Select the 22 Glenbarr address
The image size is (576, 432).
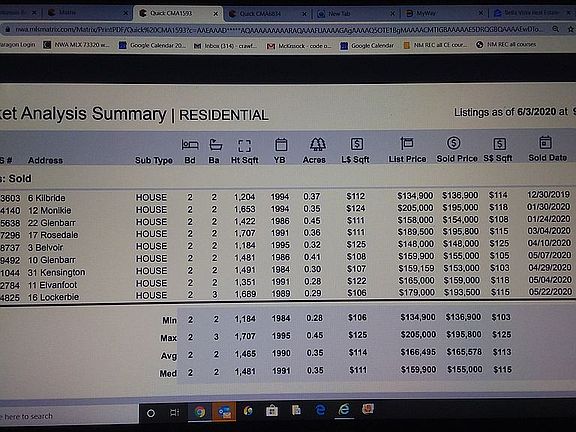tap(52, 223)
